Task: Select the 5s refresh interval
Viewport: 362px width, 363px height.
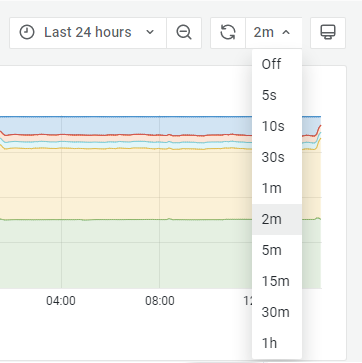Action: pyautogui.click(x=277, y=95)
